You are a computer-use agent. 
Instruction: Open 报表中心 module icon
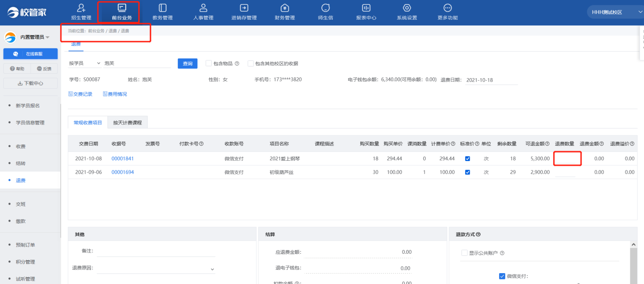pos(366,8)
